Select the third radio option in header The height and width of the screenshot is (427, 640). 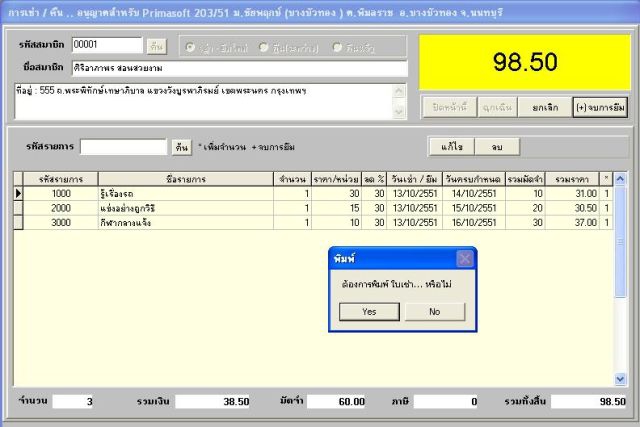click(x=335, y=46)
